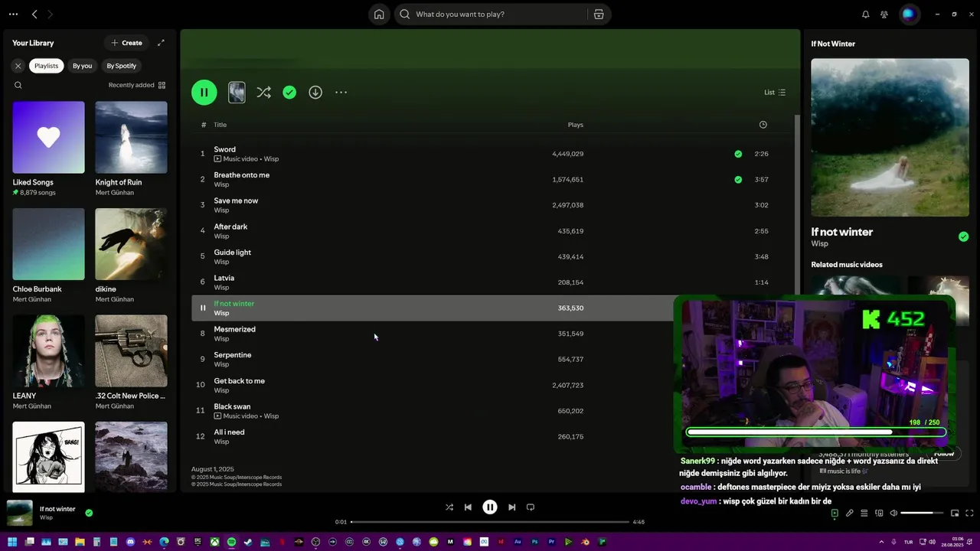Image resolution: width=980 pixels, height=551 pixels.
Task: Pause the album with the big green button
Action: (x=204, y=92)
